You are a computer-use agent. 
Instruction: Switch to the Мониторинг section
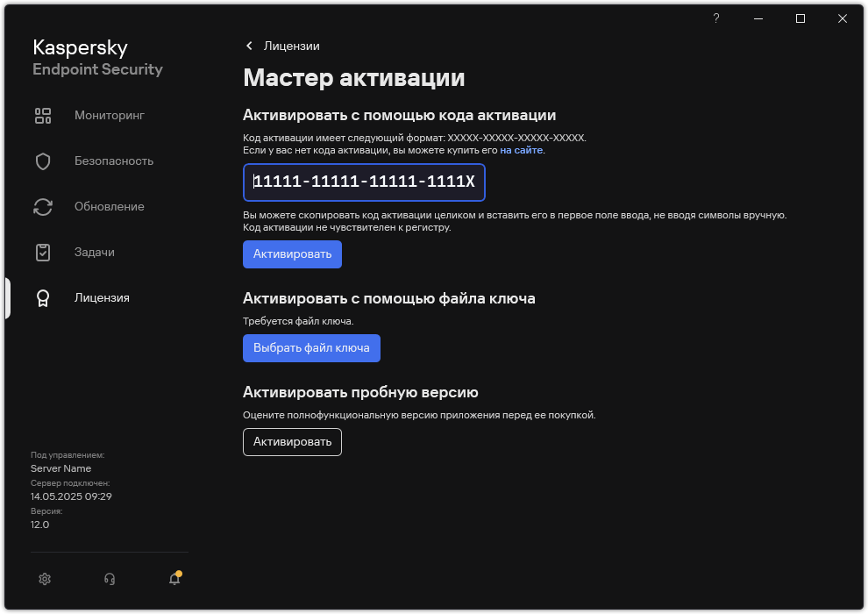click(x=108, y=115)
